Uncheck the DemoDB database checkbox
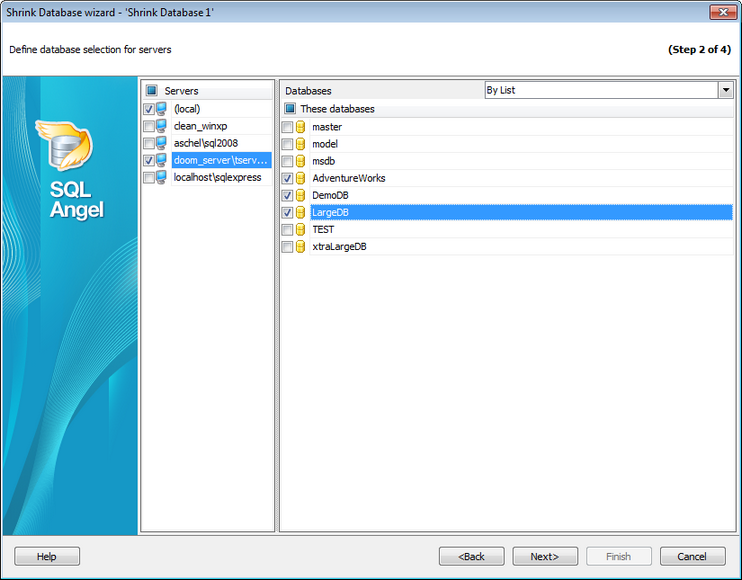 click(287, 195)
